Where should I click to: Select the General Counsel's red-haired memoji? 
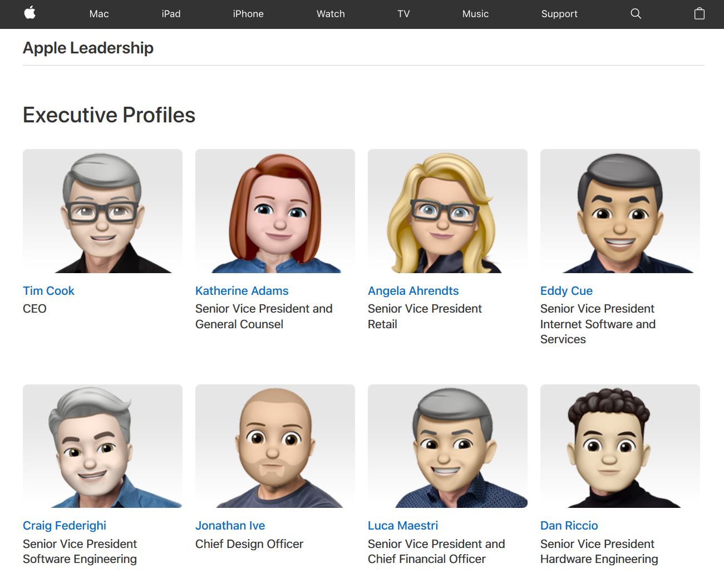click(275, 211)
